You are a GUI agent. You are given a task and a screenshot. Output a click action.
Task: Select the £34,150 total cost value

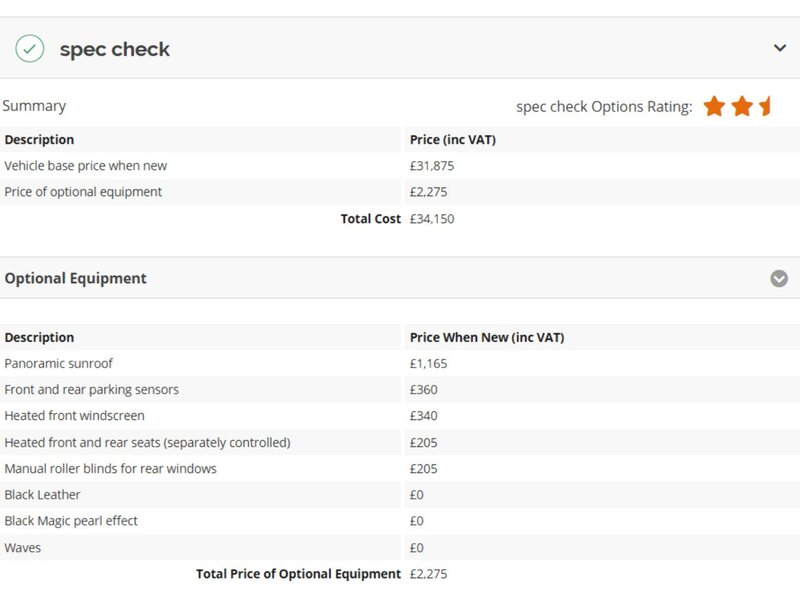[x=432, y=219]
